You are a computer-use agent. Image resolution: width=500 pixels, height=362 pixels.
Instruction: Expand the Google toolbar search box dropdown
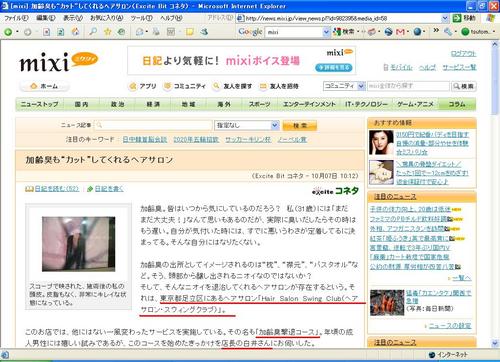click(x=326, y=32)
